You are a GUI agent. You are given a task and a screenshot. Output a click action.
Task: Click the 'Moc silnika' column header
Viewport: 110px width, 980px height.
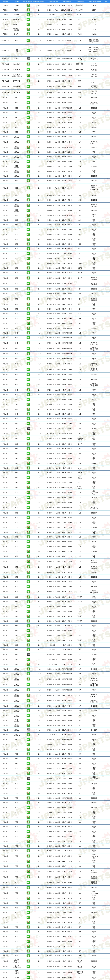[67, 2]
